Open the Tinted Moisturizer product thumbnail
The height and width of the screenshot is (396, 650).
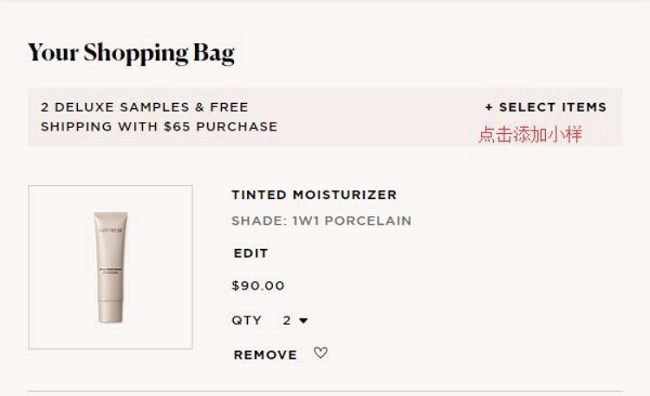point(110,267)
